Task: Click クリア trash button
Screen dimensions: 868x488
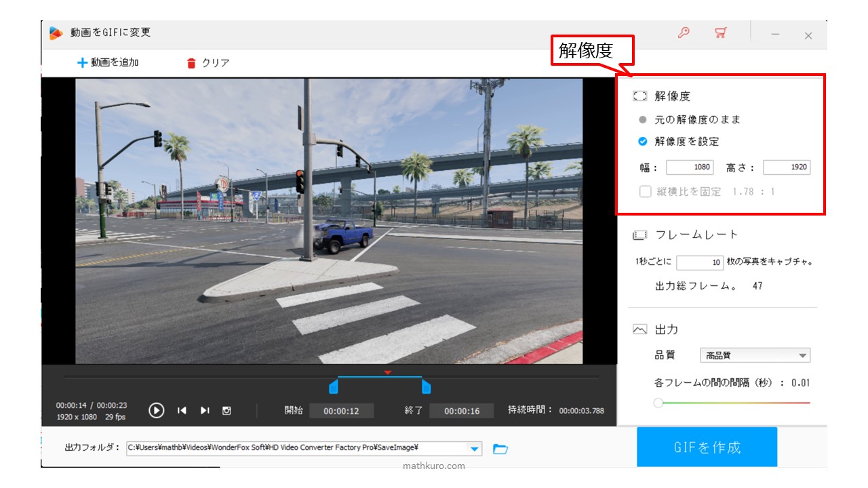Action: (x=208, y=62)
